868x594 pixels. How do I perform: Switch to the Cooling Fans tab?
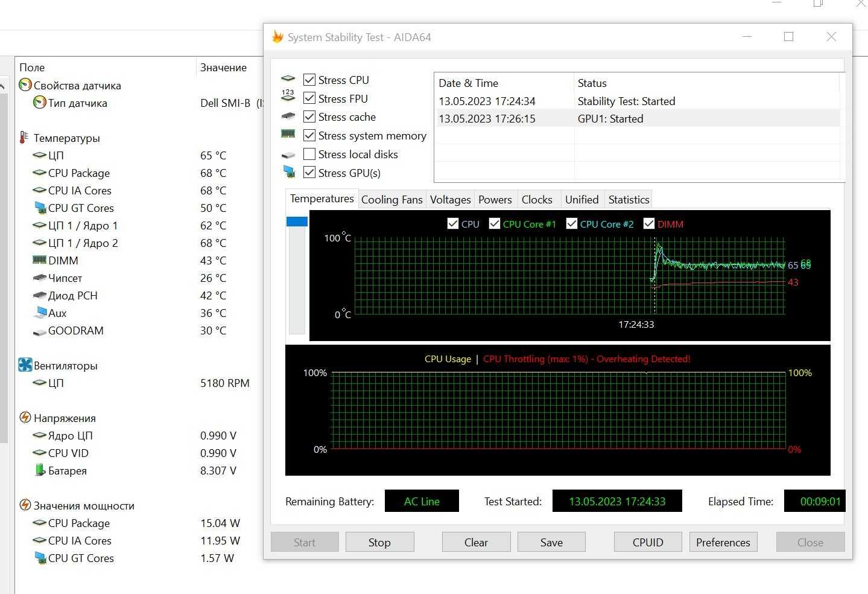[x=392, y=200]
